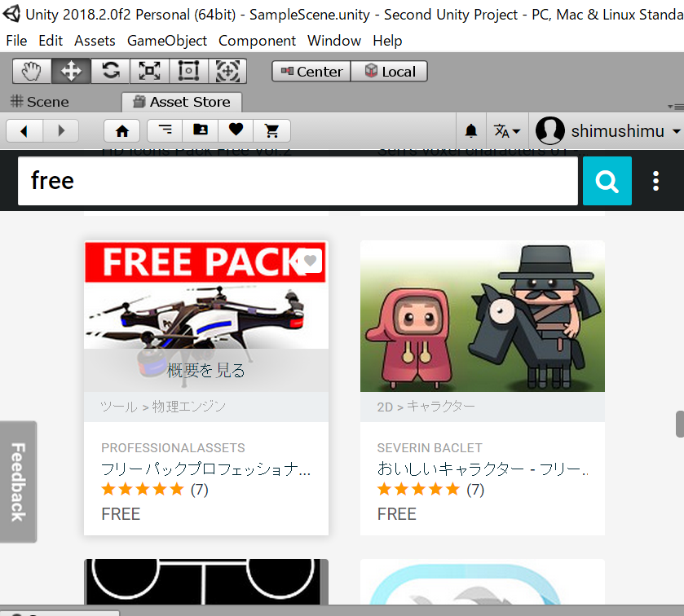
Task: Open the GameObject menu
Action: pyautogui.click(x=166, y=41)
